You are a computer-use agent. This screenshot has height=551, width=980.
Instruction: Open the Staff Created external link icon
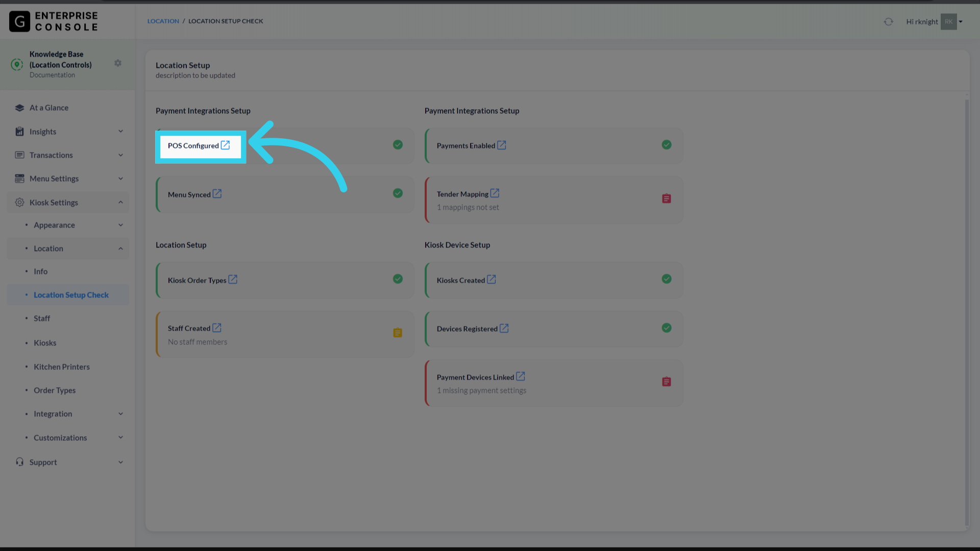(x=217, y=328)
